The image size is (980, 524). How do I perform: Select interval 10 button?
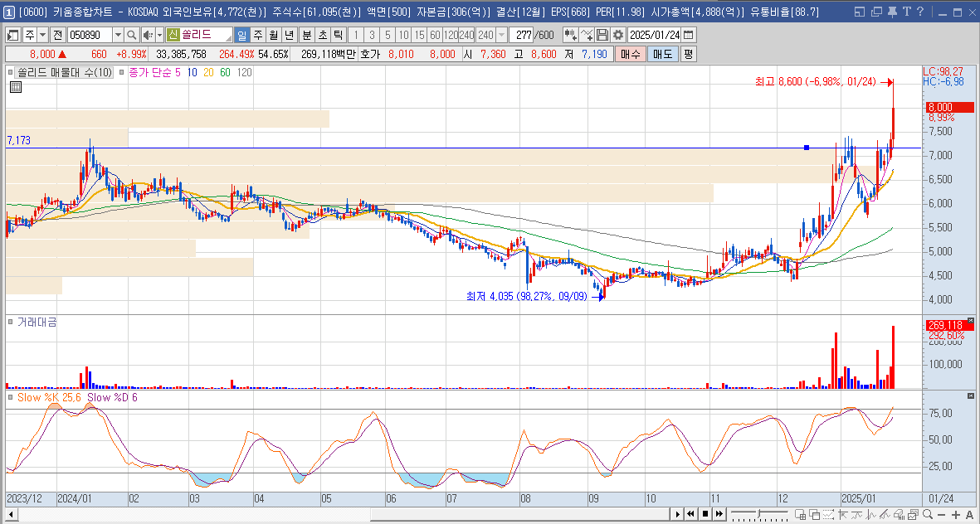click(404, 35)
